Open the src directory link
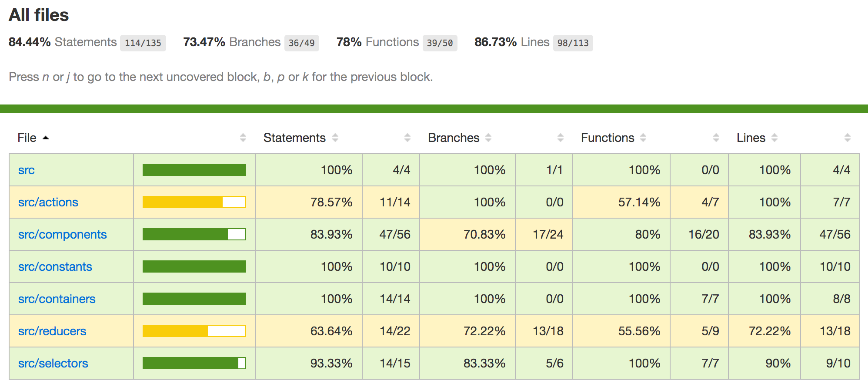868x391 pixels. coord(27,170)
